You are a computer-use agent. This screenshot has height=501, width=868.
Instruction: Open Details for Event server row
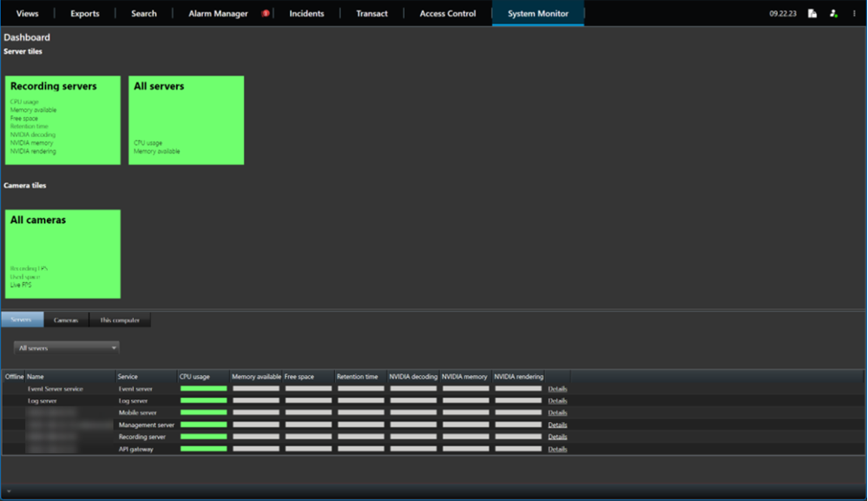tap(557, 389)
